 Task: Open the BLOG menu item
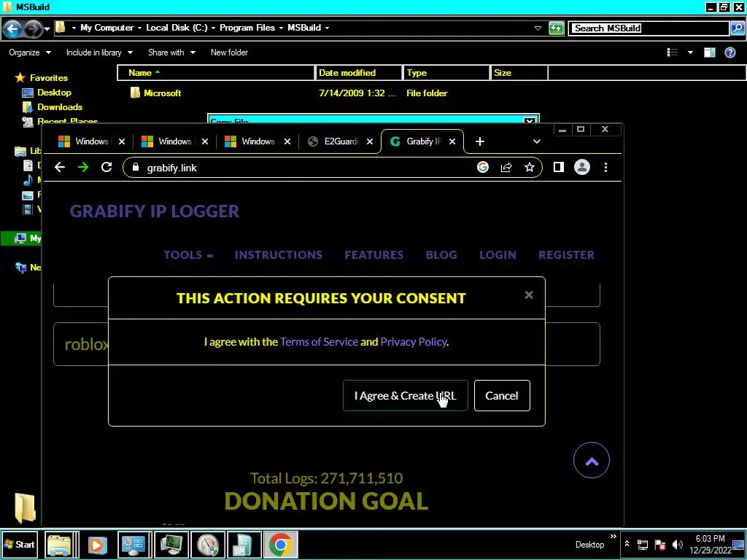[x=441, y=254]
